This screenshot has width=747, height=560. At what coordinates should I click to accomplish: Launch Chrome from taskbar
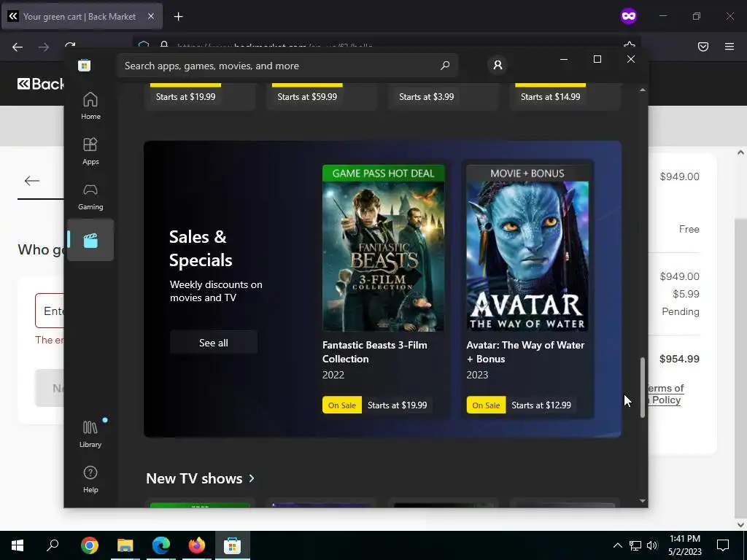click(90, 545)
